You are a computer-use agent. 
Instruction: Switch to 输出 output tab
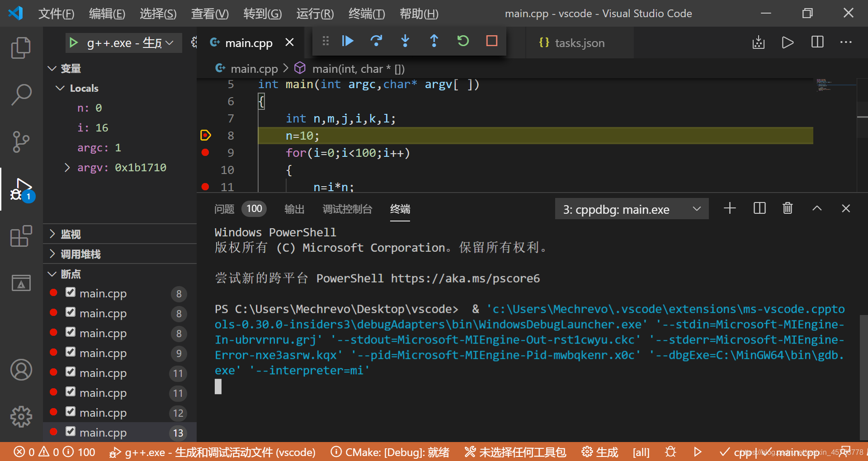tap(294, 209)
